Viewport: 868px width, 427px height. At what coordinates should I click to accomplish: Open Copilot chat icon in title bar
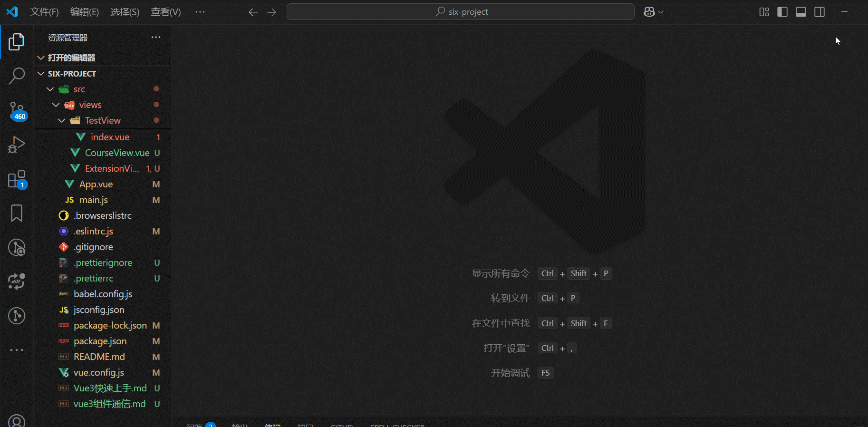(x=649, y=12)
